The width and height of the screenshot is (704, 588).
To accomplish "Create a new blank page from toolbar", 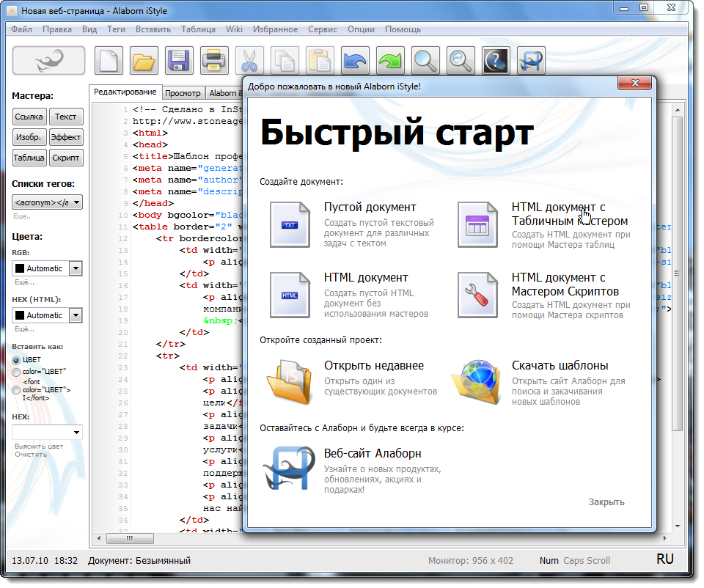I will tap(109, 60).
